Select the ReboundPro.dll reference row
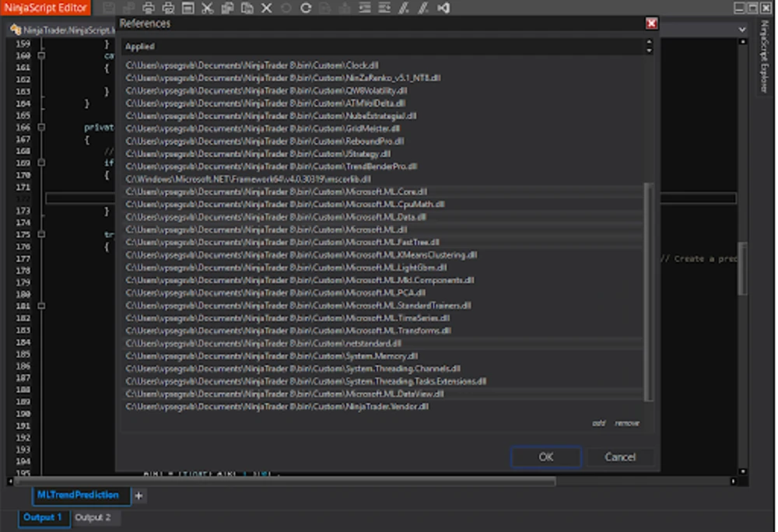778x532 pixels. pos(382,142)
